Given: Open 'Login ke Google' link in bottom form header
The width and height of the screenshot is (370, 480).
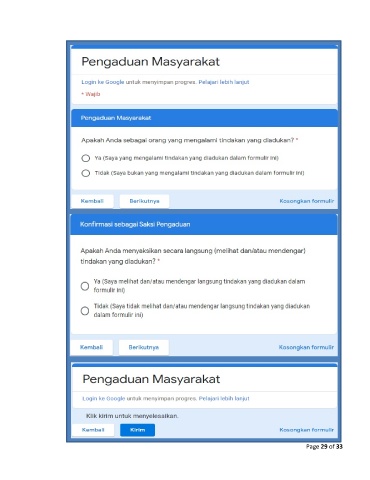Looking at the screenshot, I should [104, 398].
